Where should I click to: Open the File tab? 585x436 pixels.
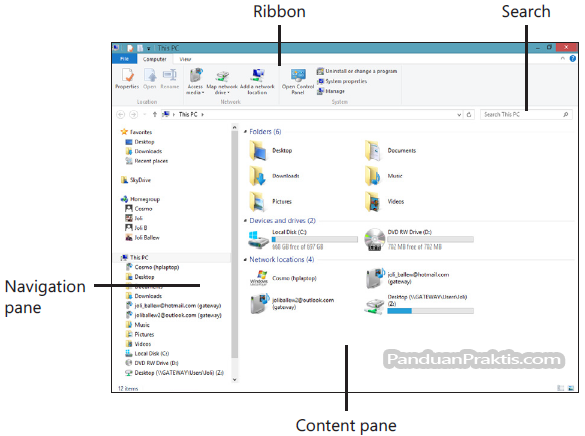(x=124, y=59)
